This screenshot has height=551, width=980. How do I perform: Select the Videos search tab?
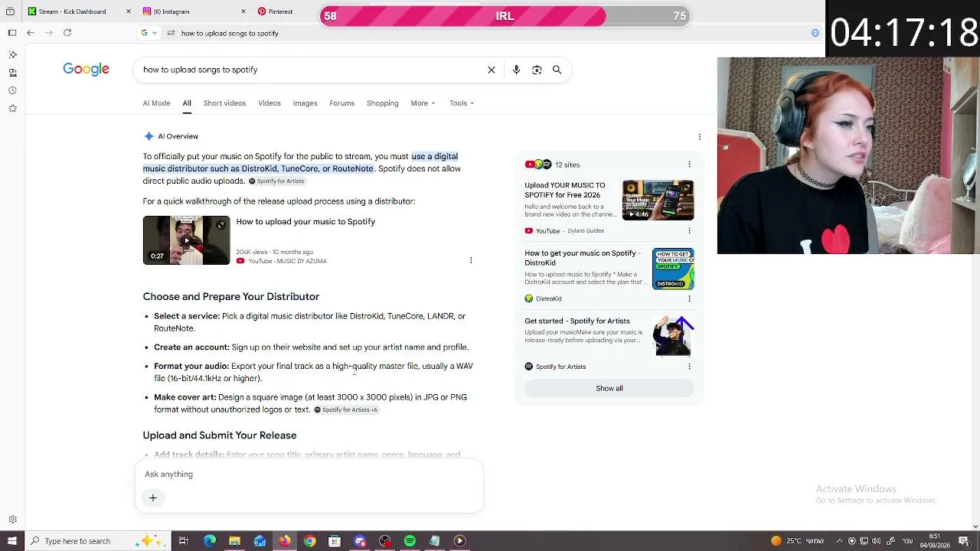tap(269, 103)
